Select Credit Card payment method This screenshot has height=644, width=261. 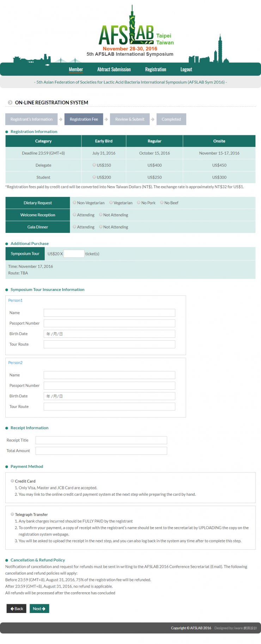coord(12,481)
